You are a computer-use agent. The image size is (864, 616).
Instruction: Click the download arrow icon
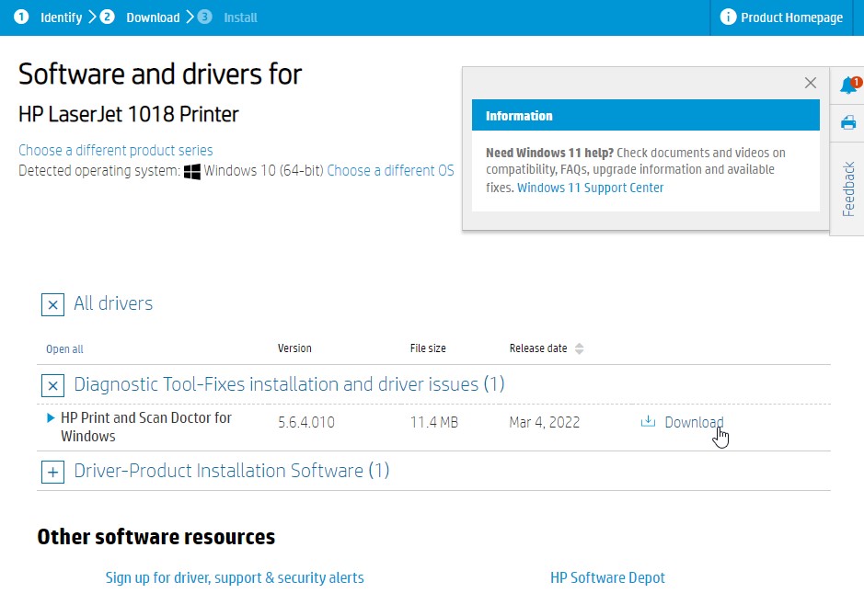pos(648,422)
